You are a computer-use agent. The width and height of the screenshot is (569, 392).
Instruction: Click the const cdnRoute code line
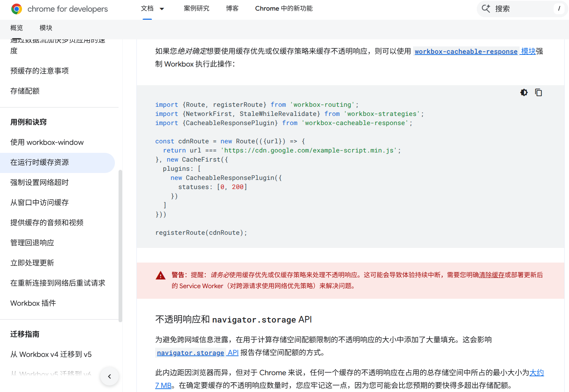pos(230,141)
